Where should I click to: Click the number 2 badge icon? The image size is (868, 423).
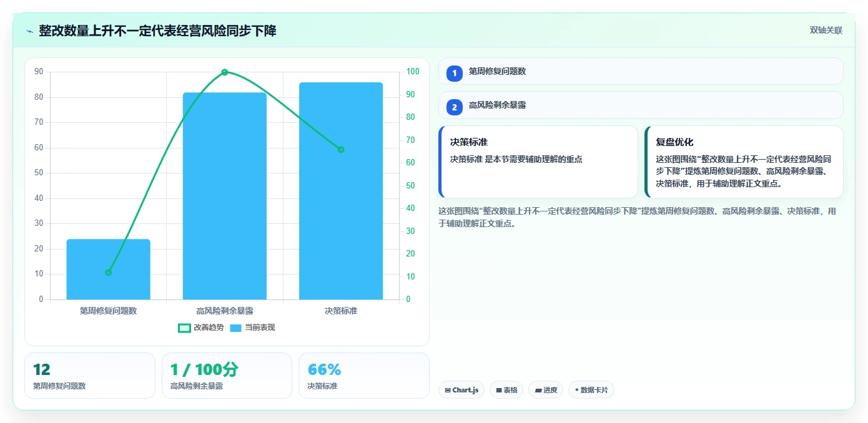pyautogui.click(x=455, y=107)
